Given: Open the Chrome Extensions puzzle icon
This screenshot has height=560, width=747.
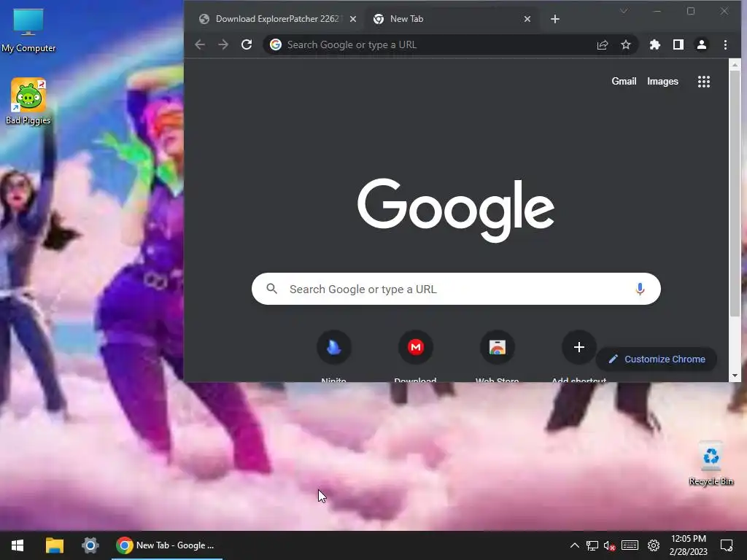Looking at the screenshot, I should coord(655,44).
